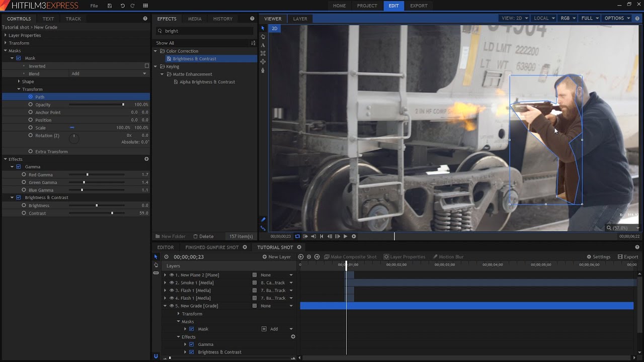Select the Text tool in viewer toolbar

(x=263, y=45)
